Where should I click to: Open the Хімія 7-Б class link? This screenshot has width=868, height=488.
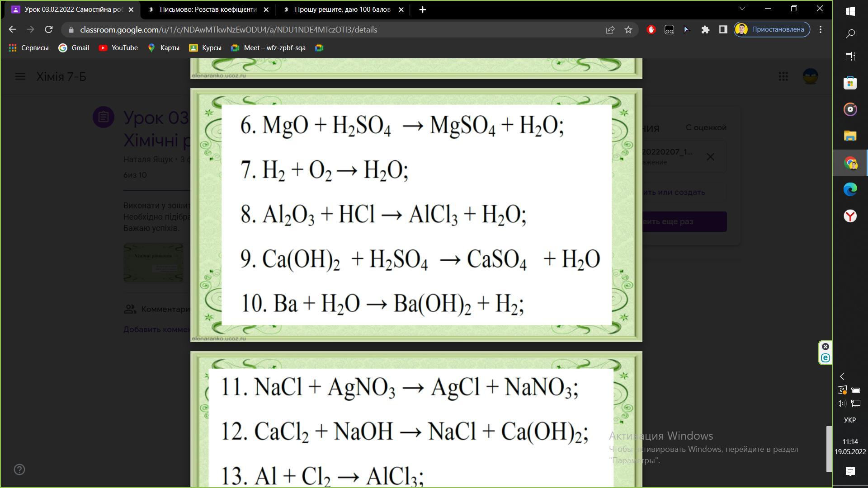(61, 77)
